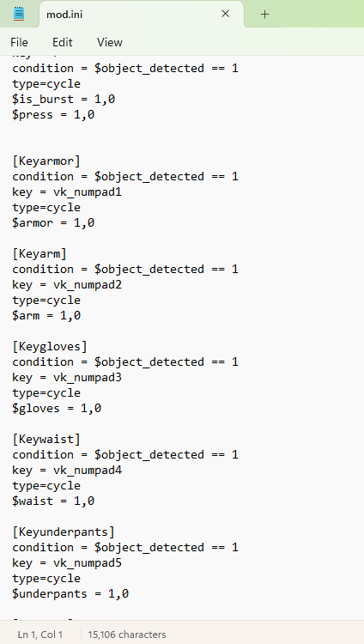
Task: Place cursor on the [Keyarmor] section header
Action: coord(46,161)
